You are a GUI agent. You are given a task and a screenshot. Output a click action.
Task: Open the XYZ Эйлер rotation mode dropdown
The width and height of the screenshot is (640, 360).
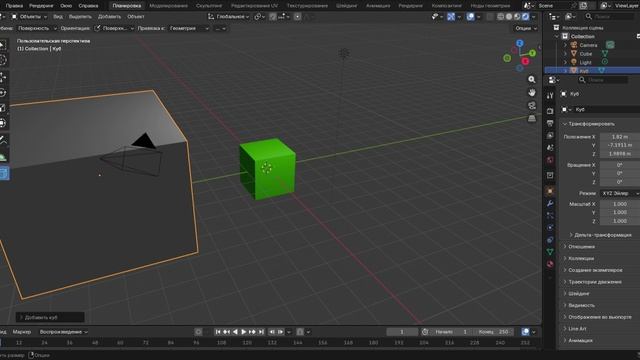tap(620, 193)
